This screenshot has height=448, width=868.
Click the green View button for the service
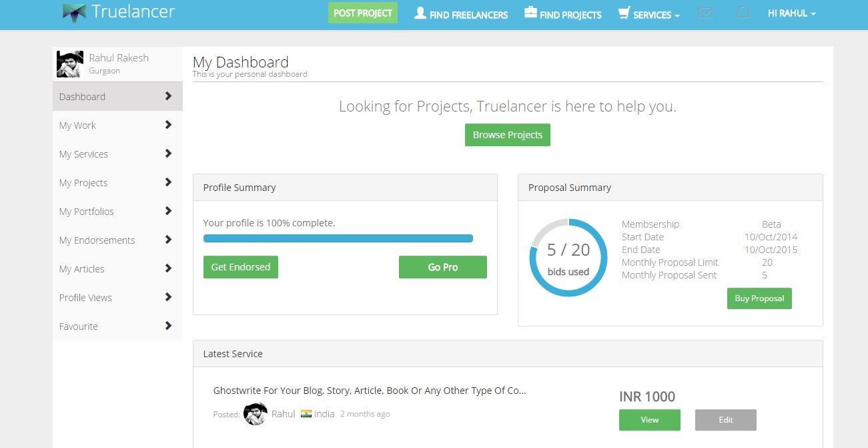[x=650, y=420]
